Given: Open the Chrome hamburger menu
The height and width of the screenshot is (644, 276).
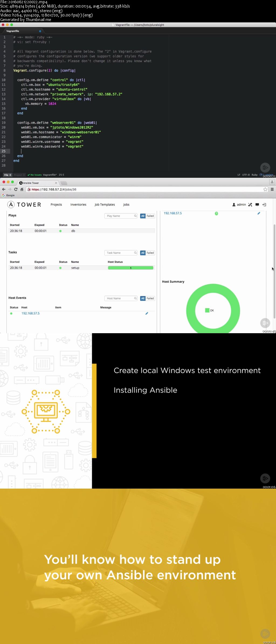Looking at the screenshot, I should tap(272, 189).
